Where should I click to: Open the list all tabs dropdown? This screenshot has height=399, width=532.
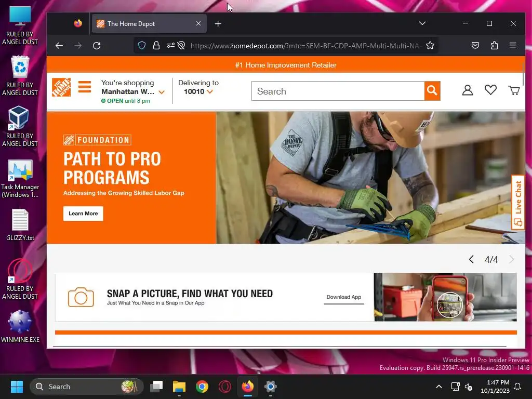pyautogui.click(x=422, y=23)
